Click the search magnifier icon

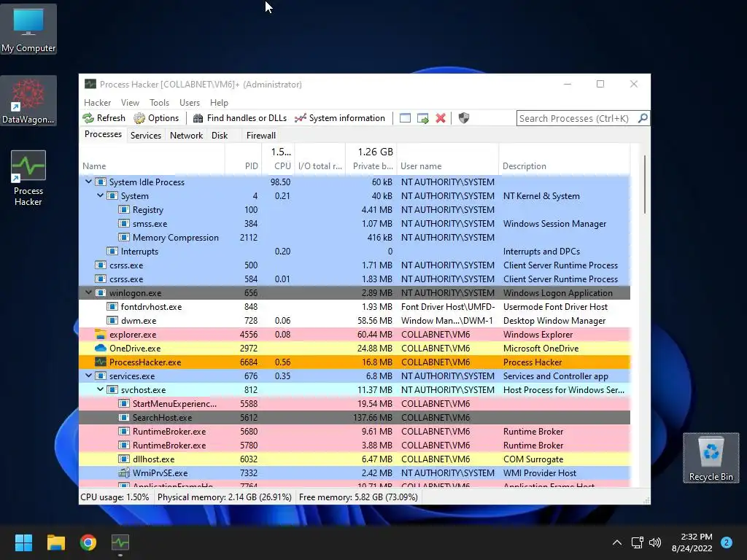point(643,118)
